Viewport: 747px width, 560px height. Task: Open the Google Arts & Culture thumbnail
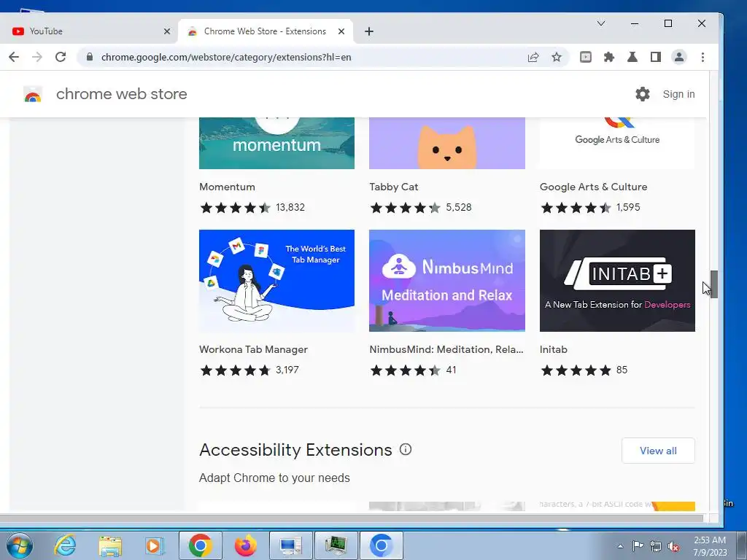[x=617, y=143]
